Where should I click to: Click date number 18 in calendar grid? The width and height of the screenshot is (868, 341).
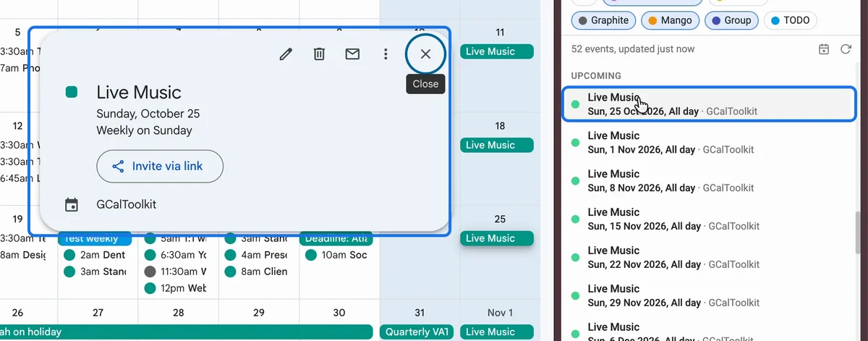(x=500, y=126)
